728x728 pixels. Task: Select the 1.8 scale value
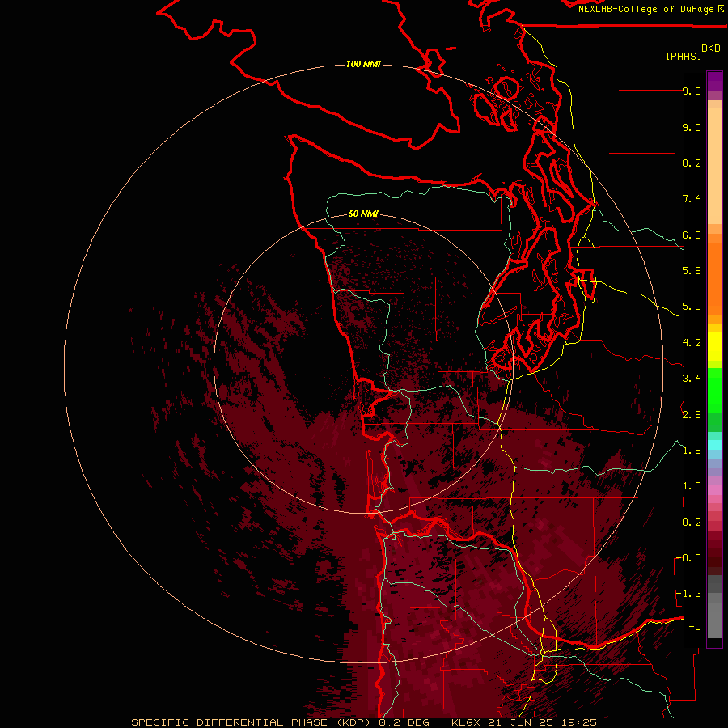pos(692,451)
